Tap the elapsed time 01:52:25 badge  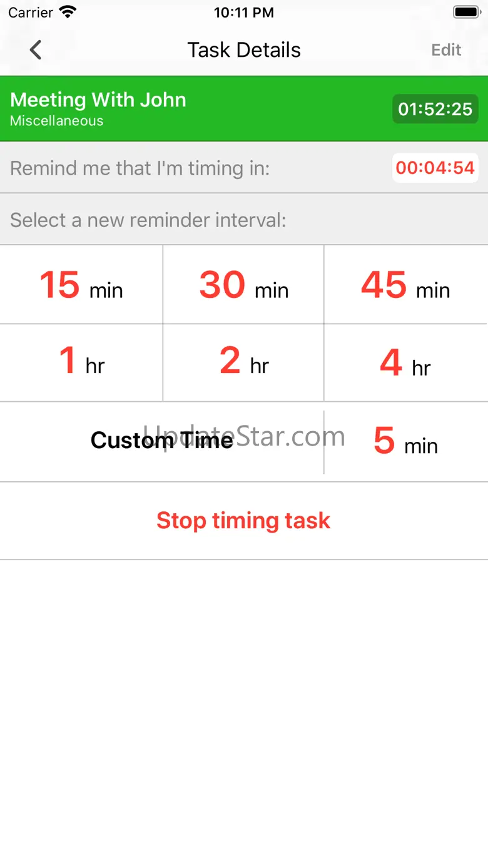[x=435, y=110]
